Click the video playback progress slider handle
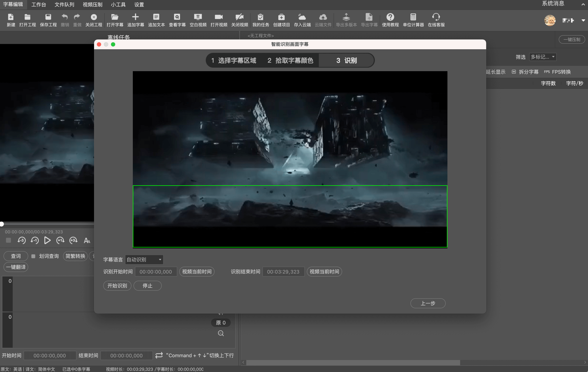 2,224
